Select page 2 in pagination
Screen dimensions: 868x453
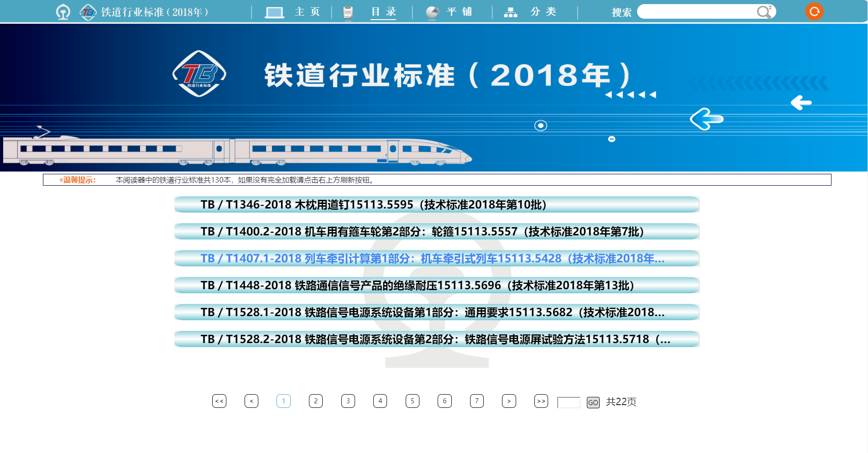[316, 401]
